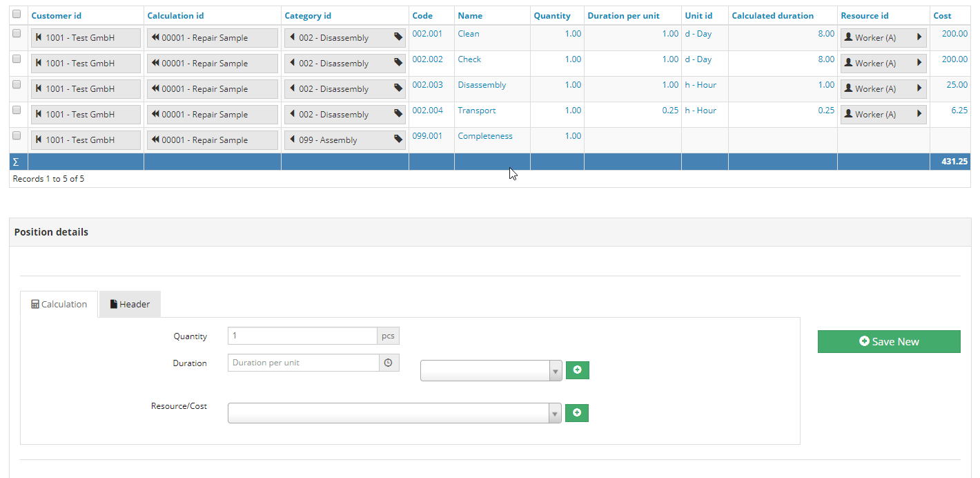The height and width of the screenshot is (478, 980).
Task: Click the 6.25 cost value
Action: pos(959,111)
